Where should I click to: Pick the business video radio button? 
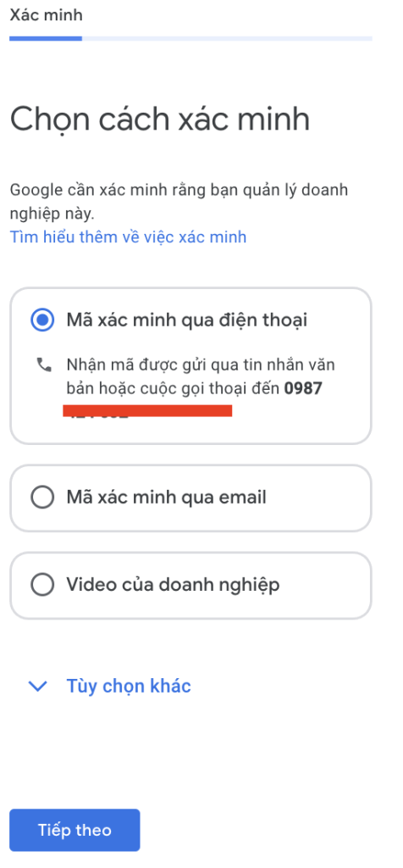(42, 585)
